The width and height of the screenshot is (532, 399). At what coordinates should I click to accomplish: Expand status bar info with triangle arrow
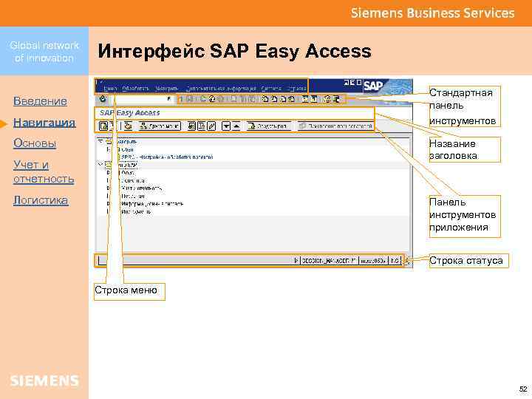coord(296,261)
